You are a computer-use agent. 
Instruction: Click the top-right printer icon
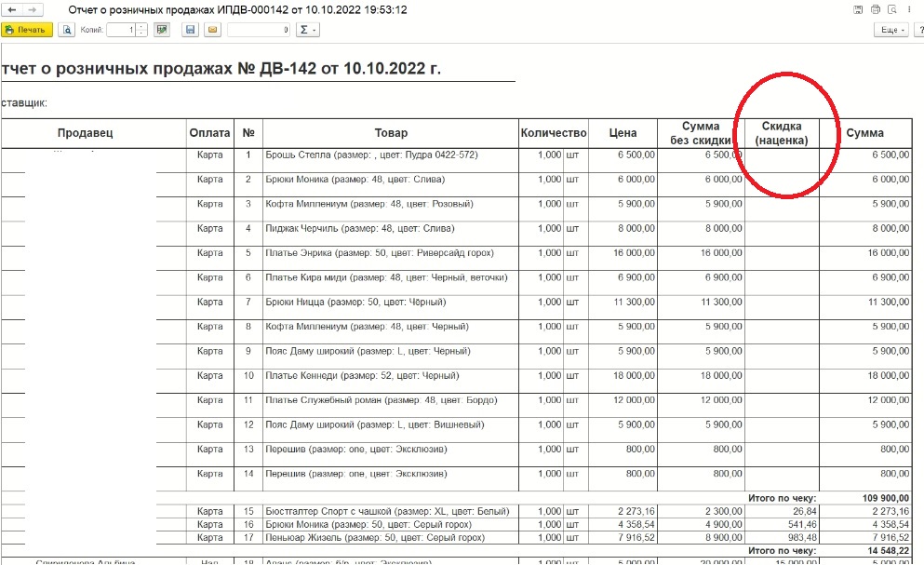pyautogui.click(x=875, y=9)
